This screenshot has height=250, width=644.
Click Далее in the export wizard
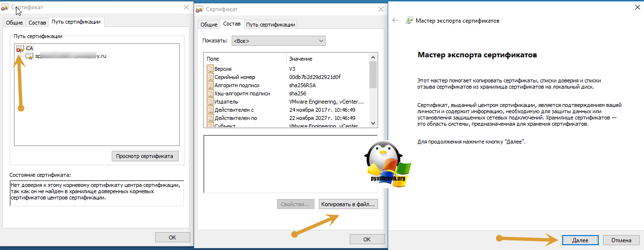coord(580,240)
